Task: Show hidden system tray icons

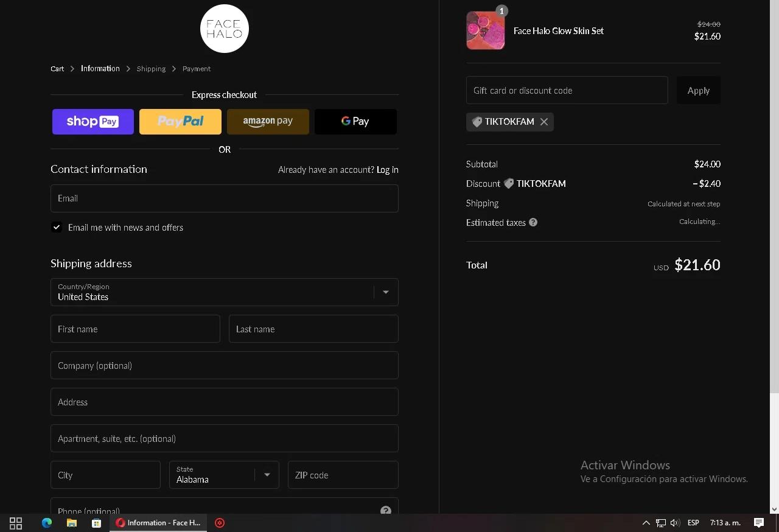Action: tap(646, 523)
